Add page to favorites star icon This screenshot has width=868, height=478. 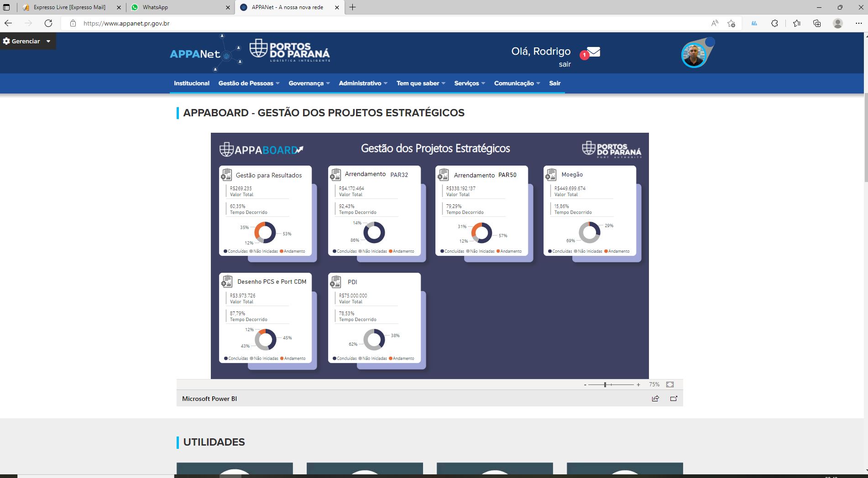(732, 23)
